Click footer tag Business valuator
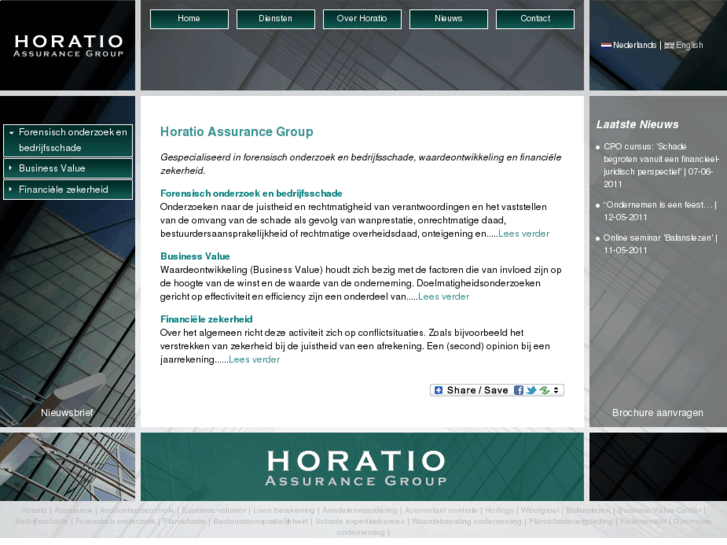The height and width of the screenshot is (545, 727). point(214,510)
